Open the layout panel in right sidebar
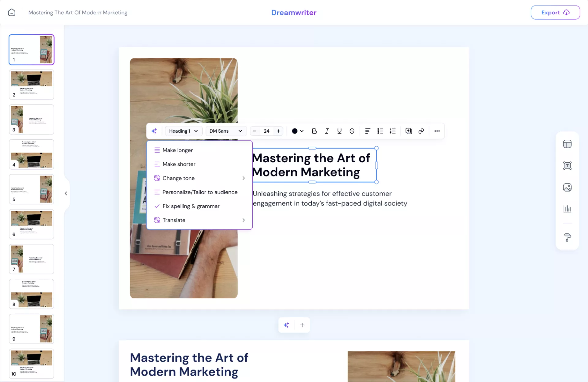The width and height of the screenshot is (588, 382). [567, 144]
